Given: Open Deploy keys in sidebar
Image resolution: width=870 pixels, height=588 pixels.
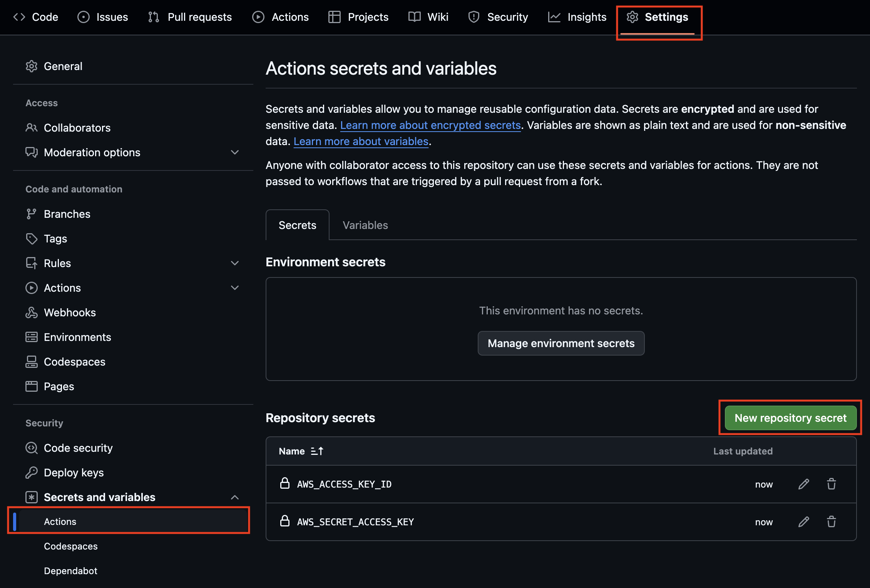Looking at the screenshot, I should pos(74,473).
